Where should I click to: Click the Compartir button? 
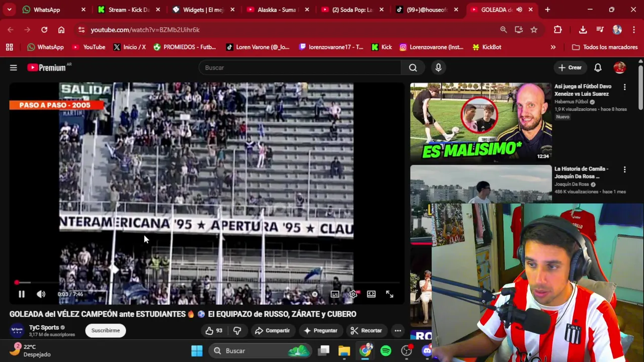(x=272, y=330)
